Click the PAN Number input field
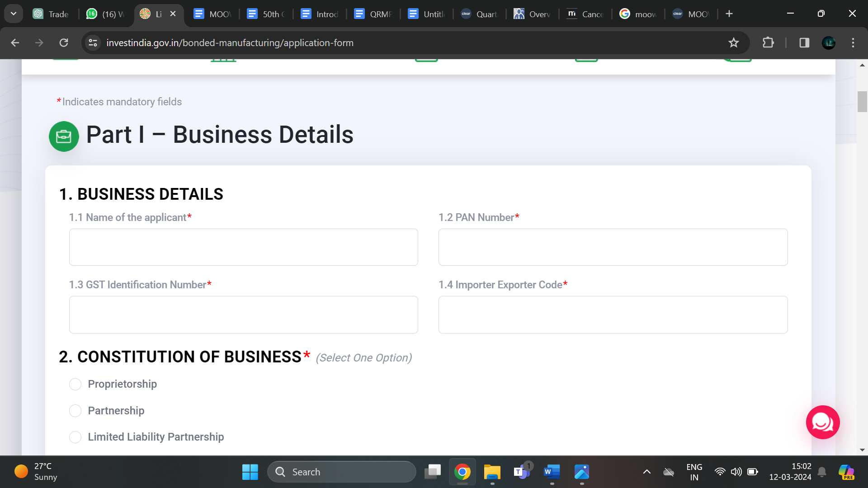 coord(613,247)
